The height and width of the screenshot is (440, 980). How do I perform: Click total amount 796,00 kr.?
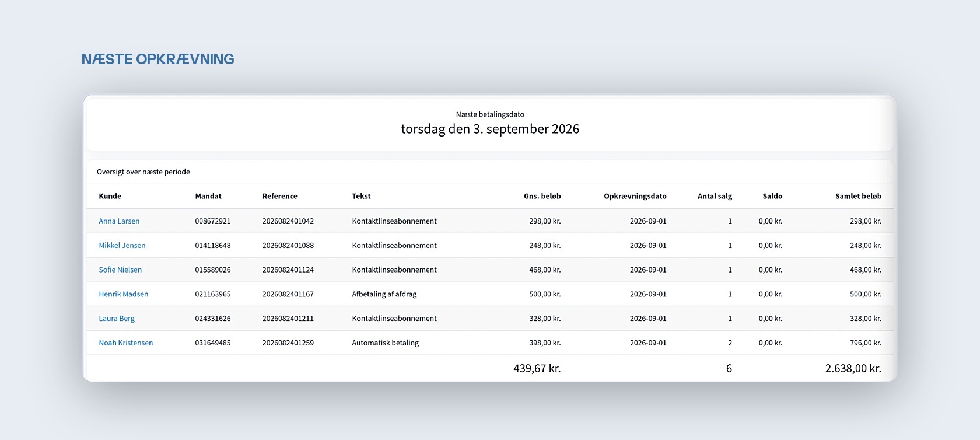pyautogui.click(x=865, y=343)
